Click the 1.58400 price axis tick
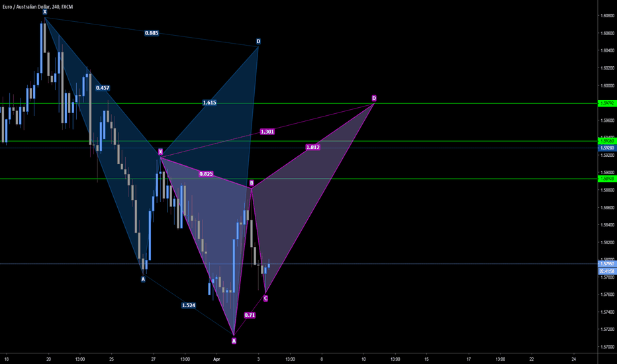The width and height of the screenshot is (617, 364). (607, 225)
